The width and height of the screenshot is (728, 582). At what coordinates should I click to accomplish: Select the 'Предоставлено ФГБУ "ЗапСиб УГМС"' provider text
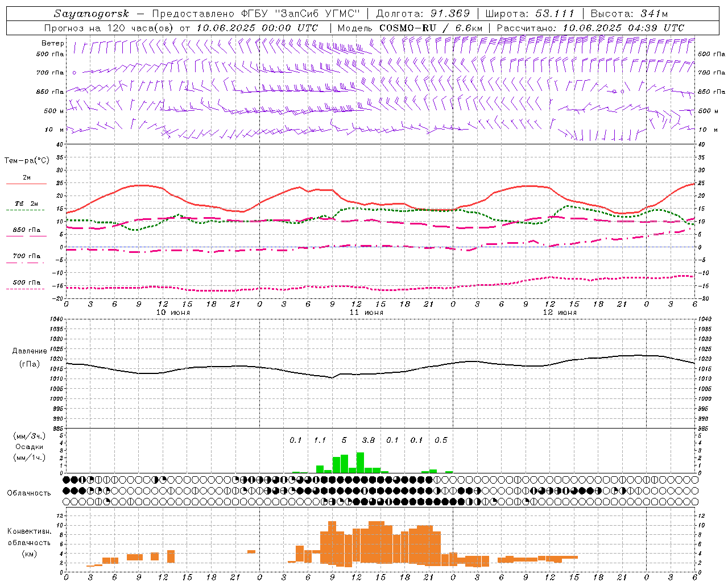256,14
